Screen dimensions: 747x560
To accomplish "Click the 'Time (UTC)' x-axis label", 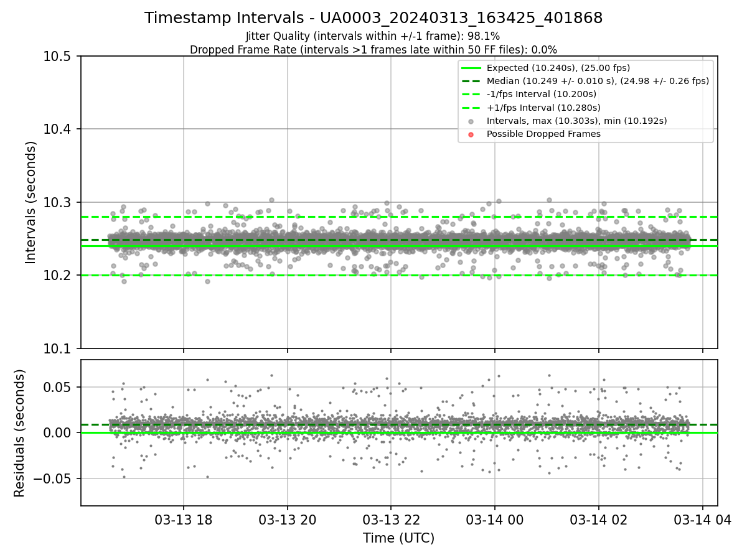I will [x=399, y=538].
